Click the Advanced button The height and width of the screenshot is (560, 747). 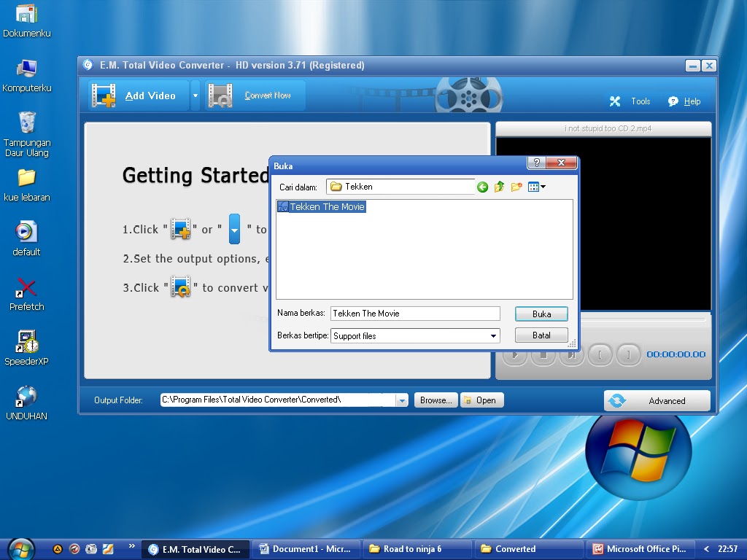coord(657,401)
